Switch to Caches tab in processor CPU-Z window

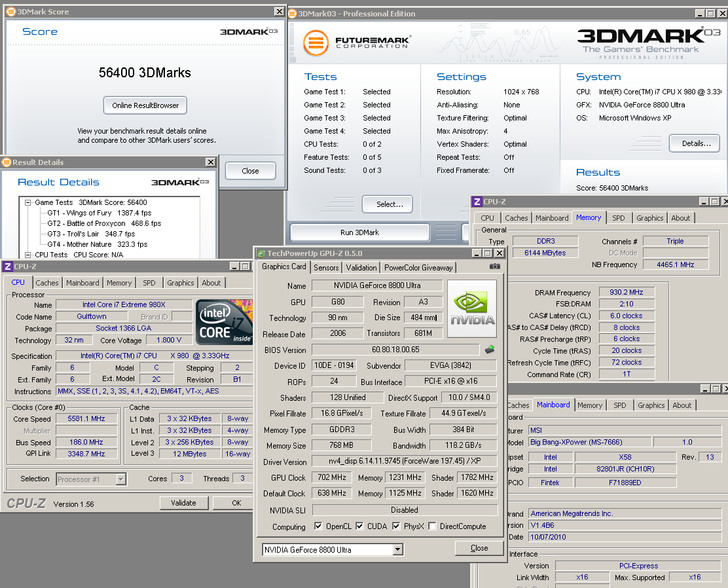coord(47,282)
